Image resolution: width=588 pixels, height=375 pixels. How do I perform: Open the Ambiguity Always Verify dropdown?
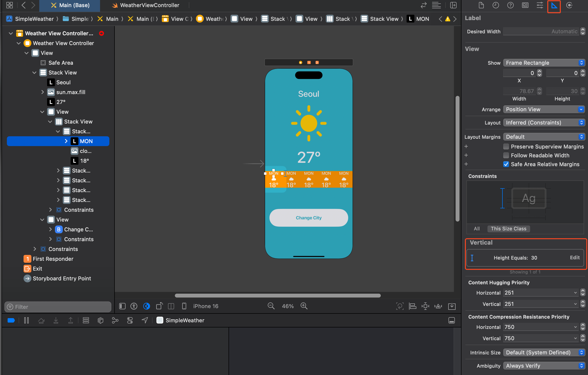coord(544,366)
